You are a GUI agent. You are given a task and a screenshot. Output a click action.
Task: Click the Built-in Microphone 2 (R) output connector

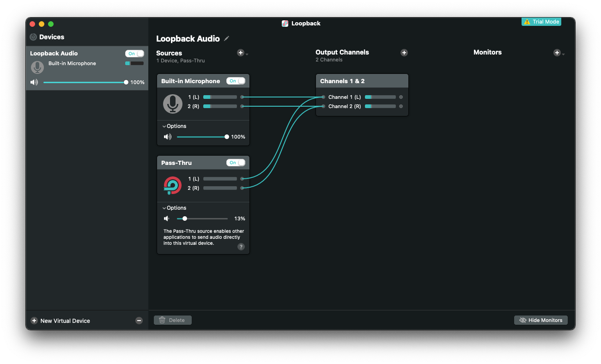(242, 106)
